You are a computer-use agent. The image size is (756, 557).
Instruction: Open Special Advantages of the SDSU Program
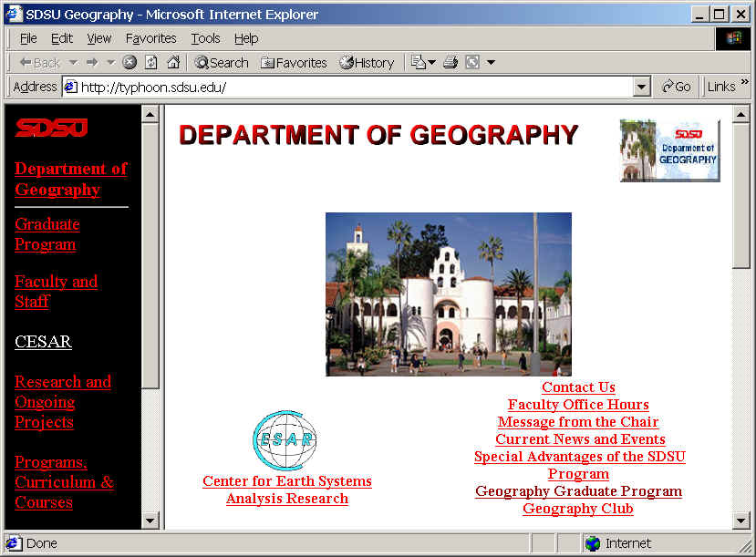pyautogui.click(x=579, y=465)
